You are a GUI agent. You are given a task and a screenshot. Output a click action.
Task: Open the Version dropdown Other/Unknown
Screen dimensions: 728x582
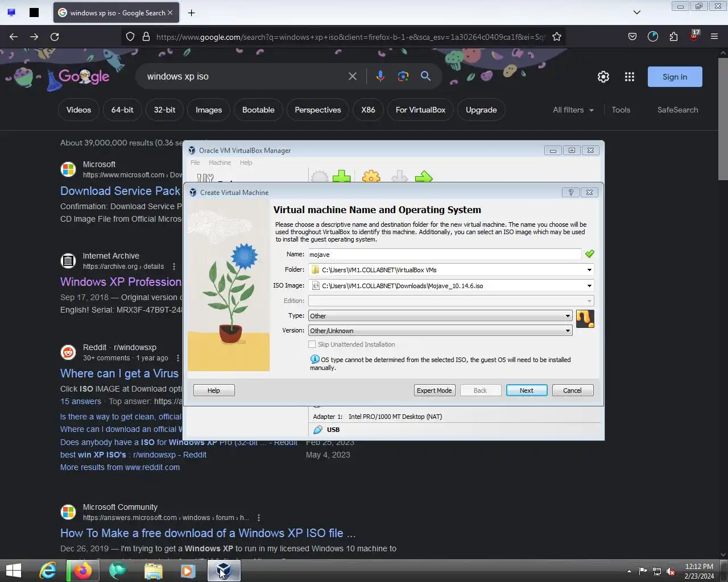440,331
